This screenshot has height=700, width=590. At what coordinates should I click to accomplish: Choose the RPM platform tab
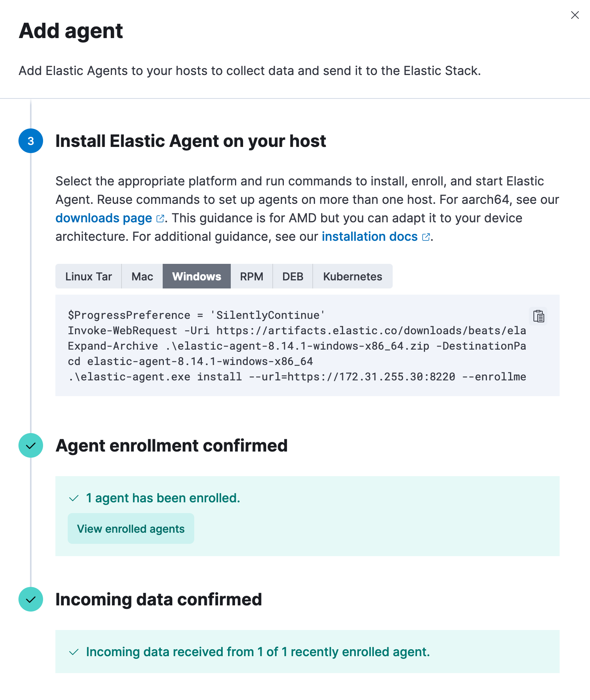252,276
